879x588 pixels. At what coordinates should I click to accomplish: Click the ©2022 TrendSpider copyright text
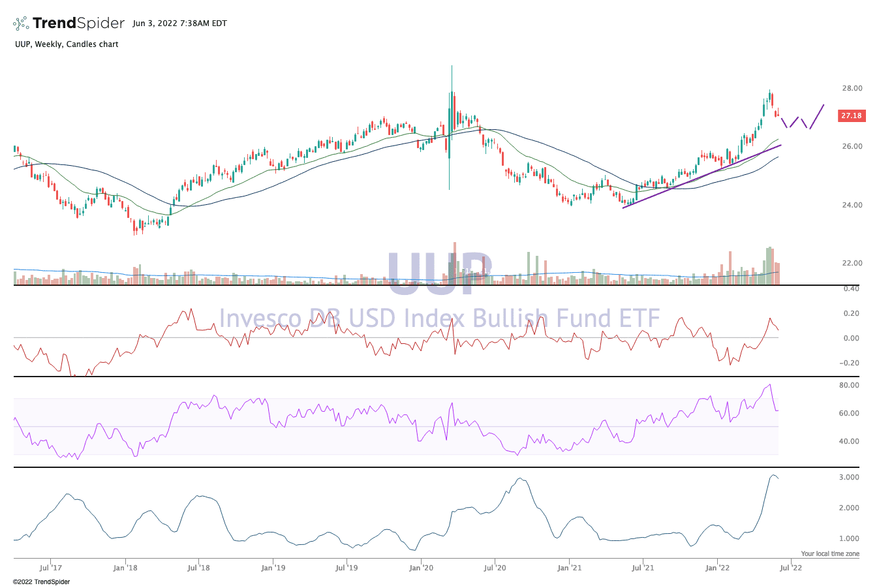pos(41,581)
